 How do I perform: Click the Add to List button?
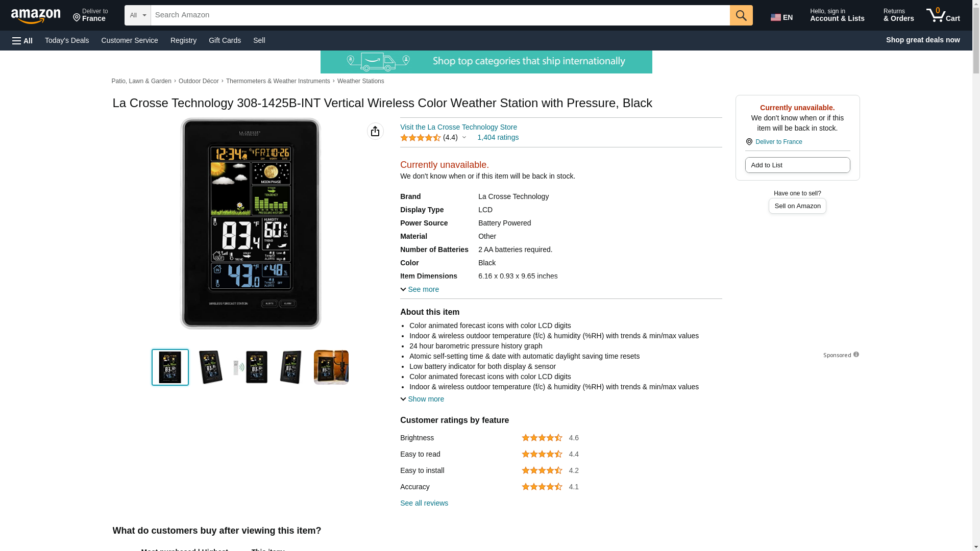click(797, 165)
